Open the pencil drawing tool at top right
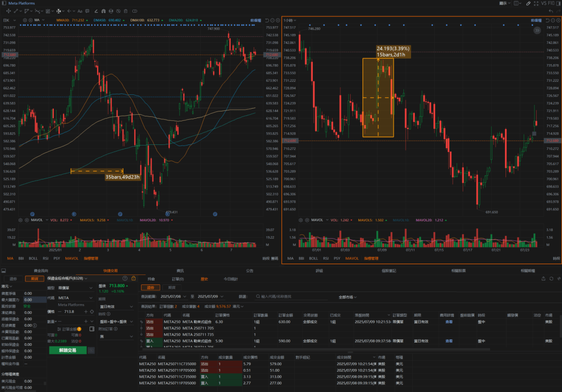 [x=528, y=3]
